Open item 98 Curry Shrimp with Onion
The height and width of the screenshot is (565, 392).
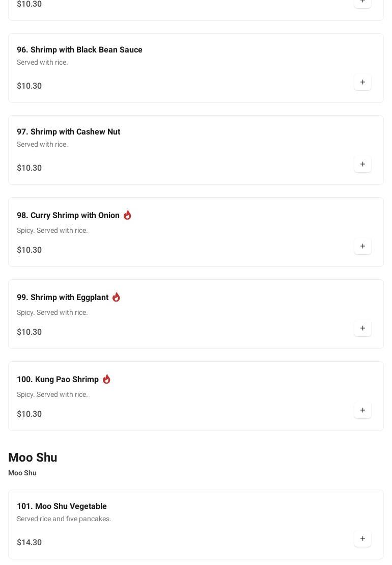point(68,216)
